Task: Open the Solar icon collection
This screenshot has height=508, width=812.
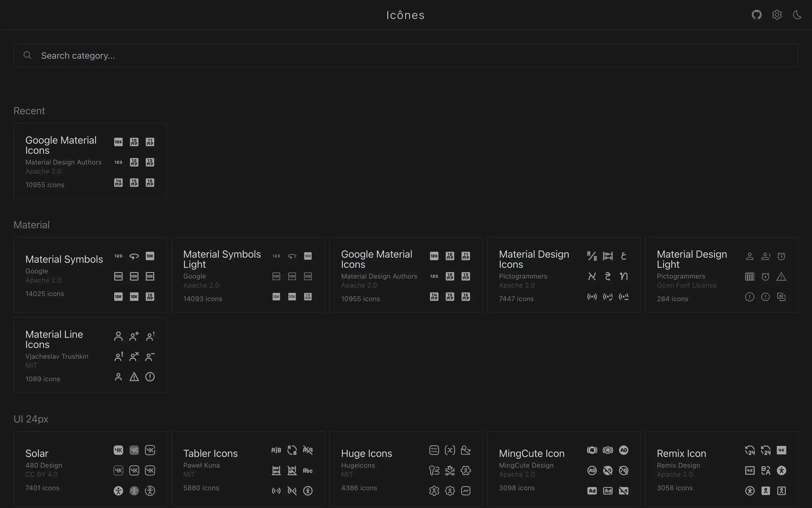Action: (x=90, y=469)
